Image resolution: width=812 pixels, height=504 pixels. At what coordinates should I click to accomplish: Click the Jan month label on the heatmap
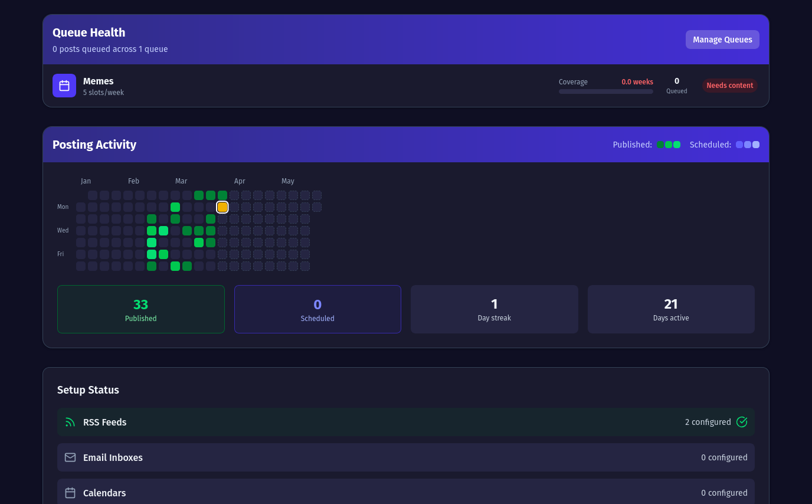86,181
